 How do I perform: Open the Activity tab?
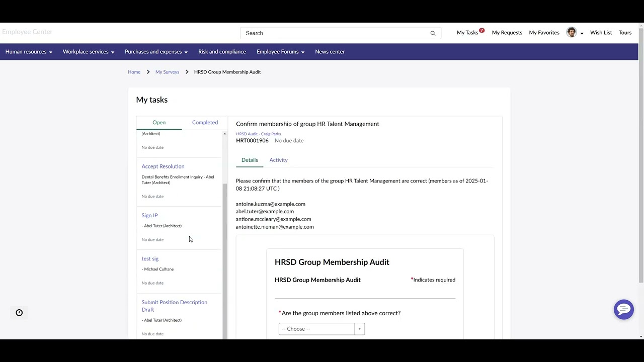tap(278, 160)
